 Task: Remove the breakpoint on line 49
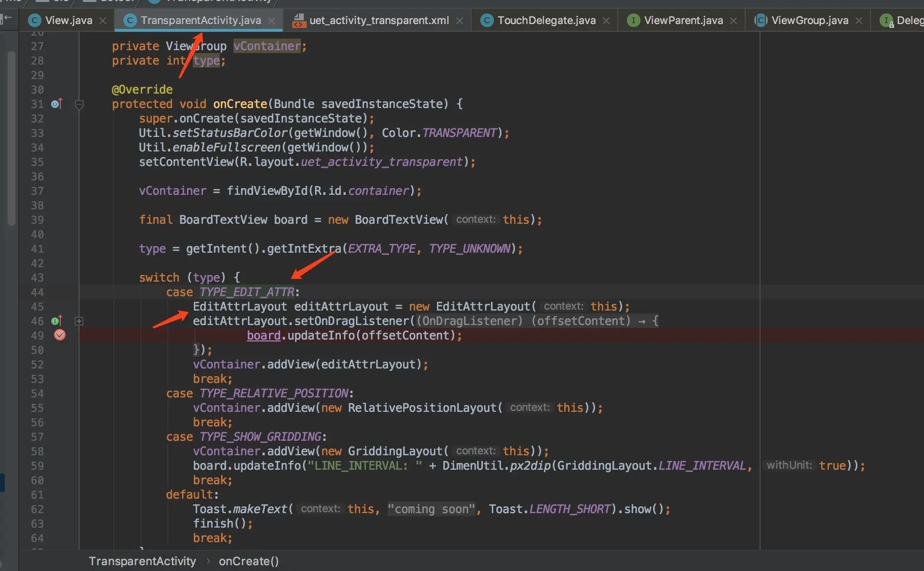coord(60,335)
